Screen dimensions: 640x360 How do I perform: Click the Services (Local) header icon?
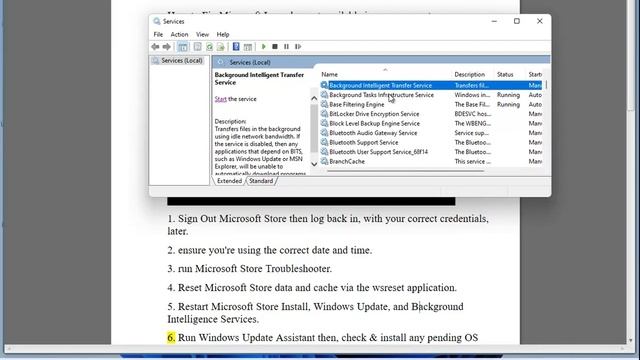coord(221,62)
